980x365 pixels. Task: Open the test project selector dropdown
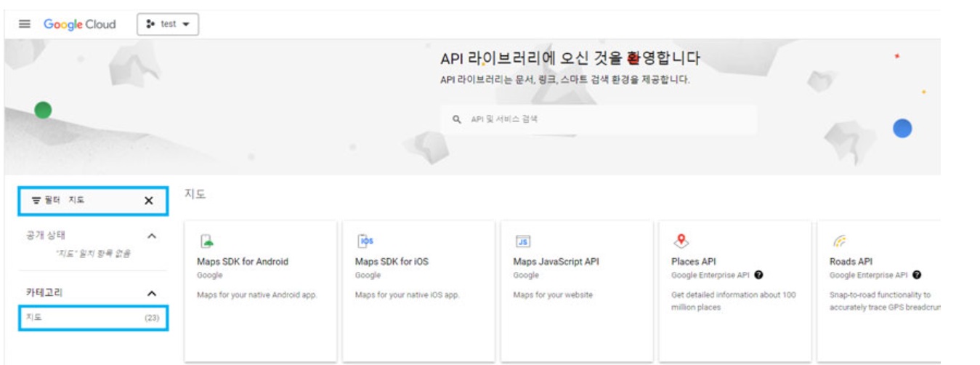(168, 24)
